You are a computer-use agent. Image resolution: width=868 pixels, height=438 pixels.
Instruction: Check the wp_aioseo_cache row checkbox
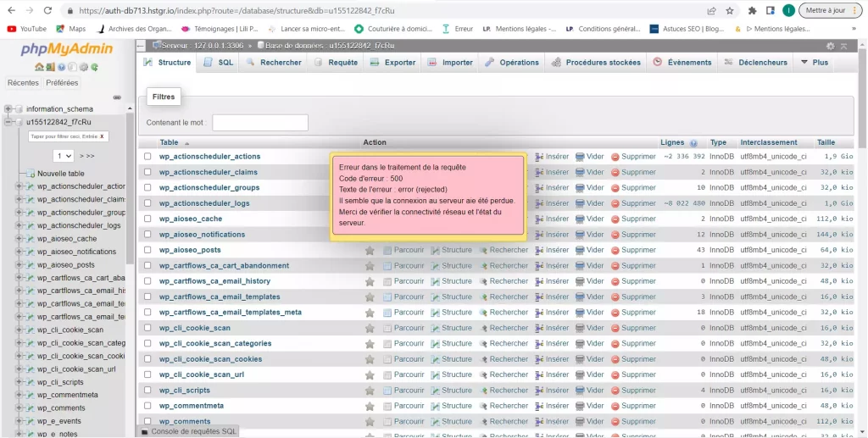pos(147,219)
